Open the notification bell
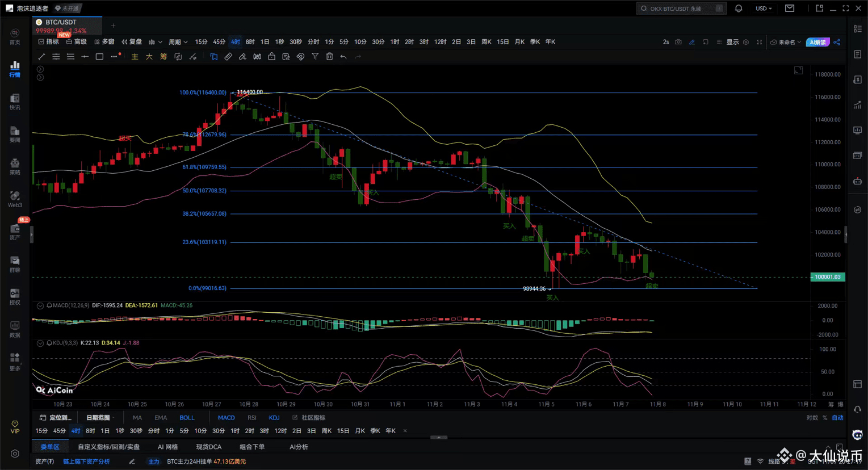The image size is (868, 470). (x=739, y=9)
